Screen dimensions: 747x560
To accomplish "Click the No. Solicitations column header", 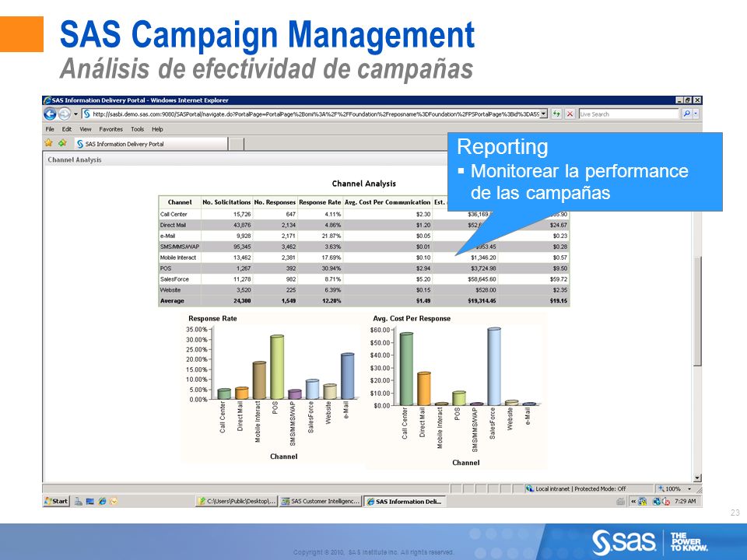I will (226, 202).
